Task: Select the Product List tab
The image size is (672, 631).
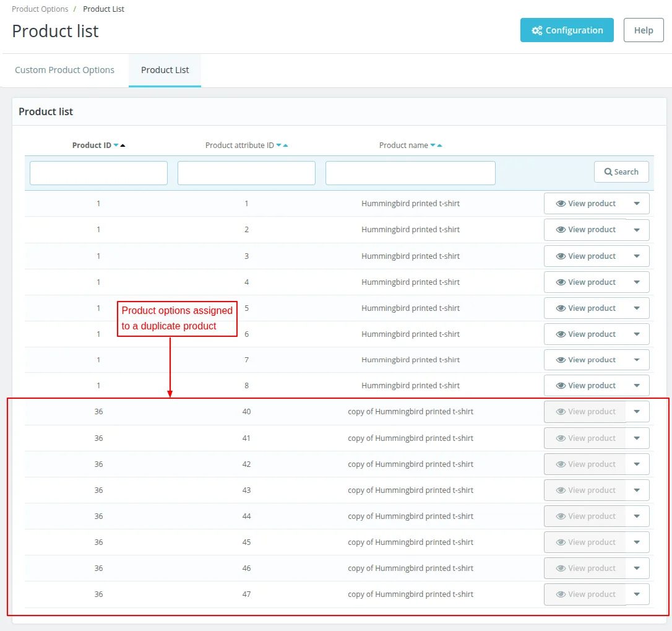Action: pyautogui.click(x=165, y=70)
